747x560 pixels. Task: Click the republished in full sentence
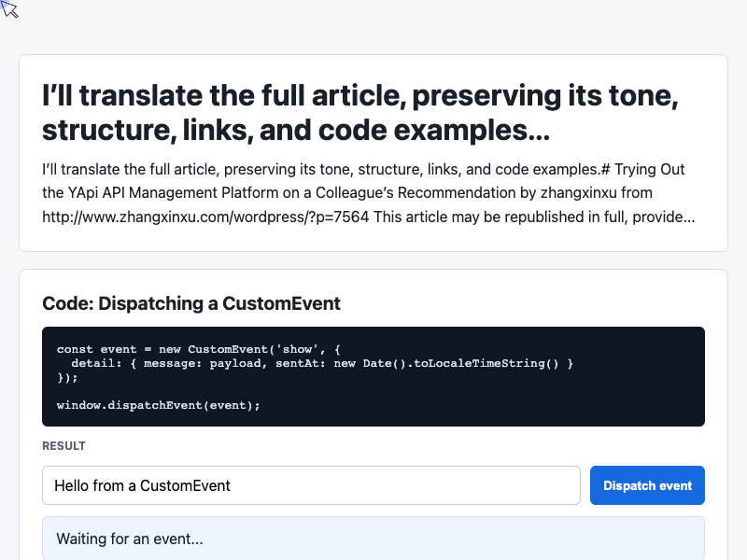534,217
